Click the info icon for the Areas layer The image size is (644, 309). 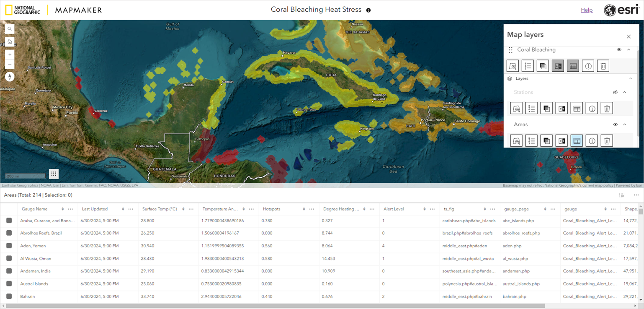[x=592, y=140]
